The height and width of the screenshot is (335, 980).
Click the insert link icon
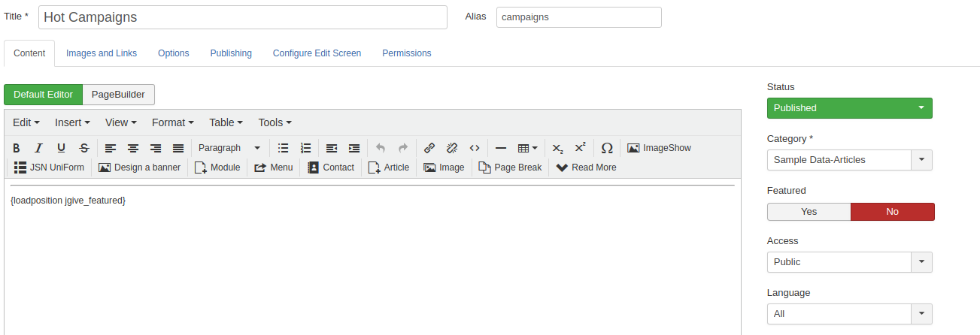click(x=429, y=148)
